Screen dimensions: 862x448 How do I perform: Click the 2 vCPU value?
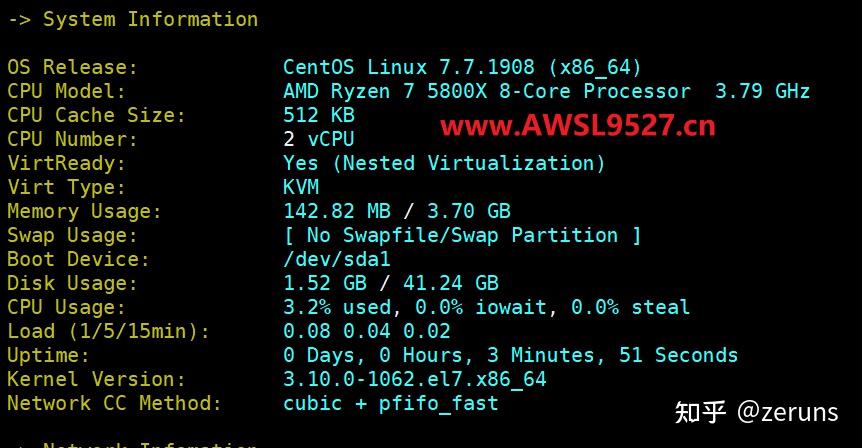[319, 139]
